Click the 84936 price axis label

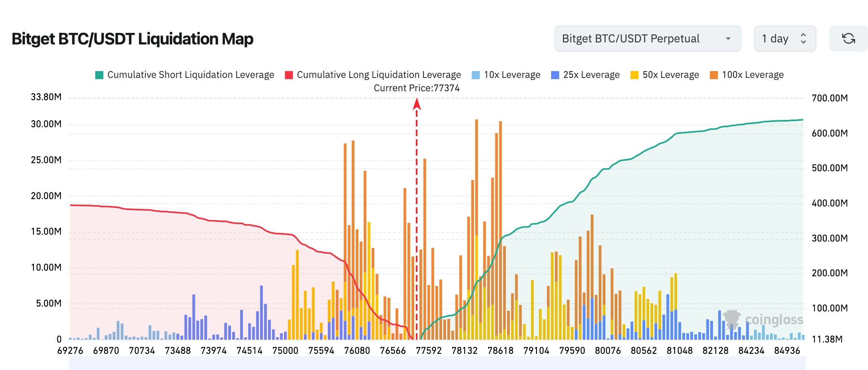click(x=787, y=351)
